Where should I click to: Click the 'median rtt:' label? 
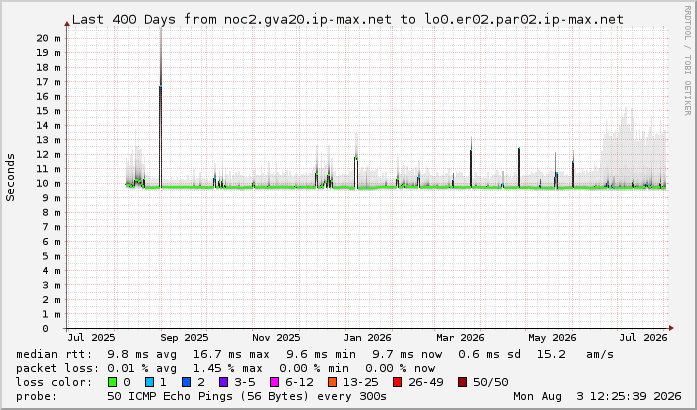pyautogui.click(x=54, y=354)
